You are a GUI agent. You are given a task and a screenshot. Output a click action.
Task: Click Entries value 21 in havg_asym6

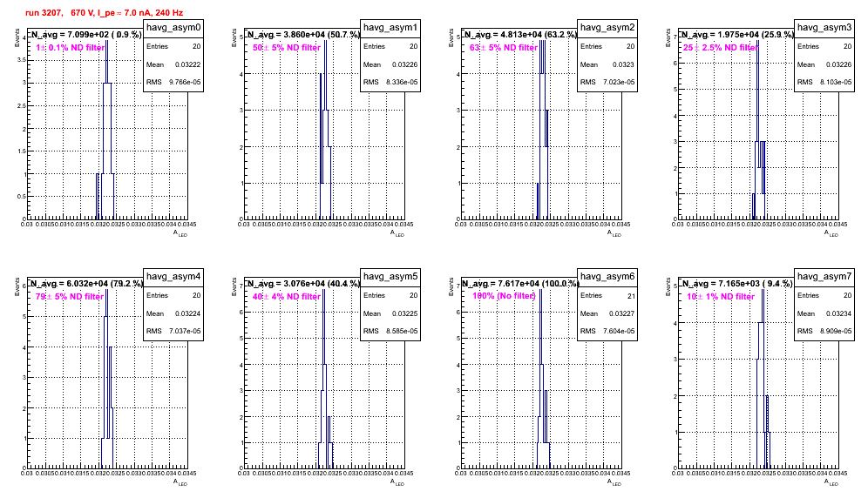click(631, 296)
